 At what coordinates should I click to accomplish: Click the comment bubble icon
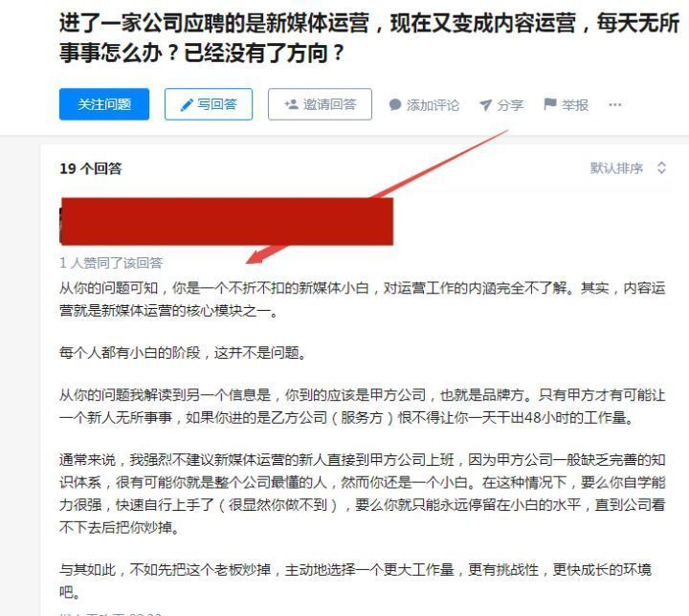(x=395, y=104)
